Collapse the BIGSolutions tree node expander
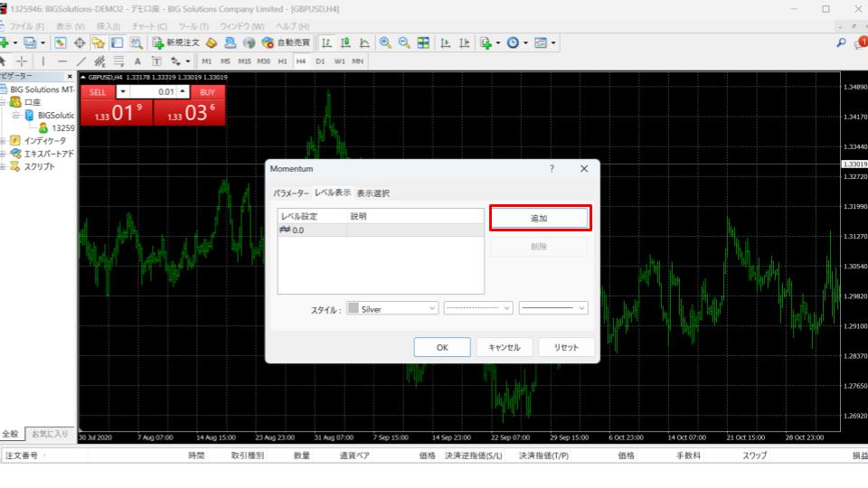Image resolution: width=868 pixels, height=488 pixels. pyautogui.click(x=16, y=115)
